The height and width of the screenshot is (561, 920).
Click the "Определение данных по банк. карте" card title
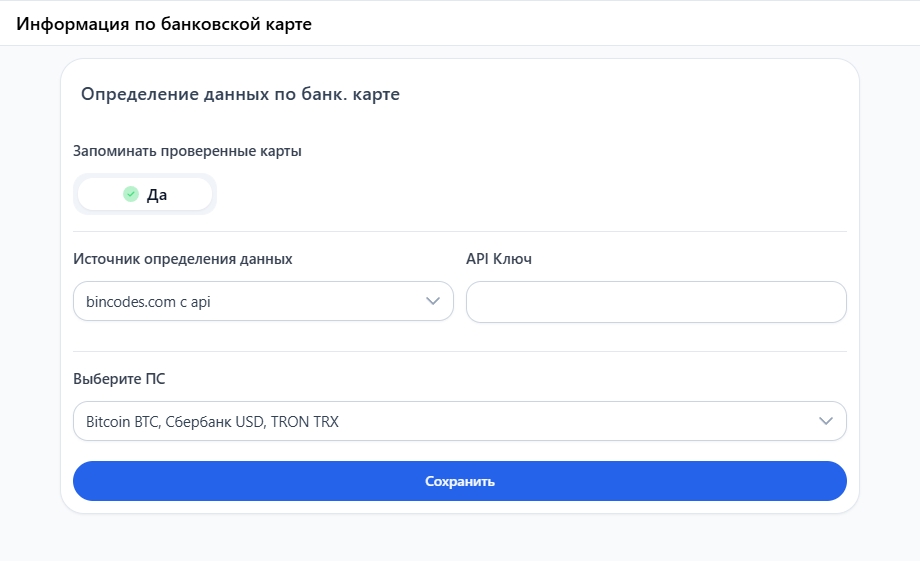240,95
